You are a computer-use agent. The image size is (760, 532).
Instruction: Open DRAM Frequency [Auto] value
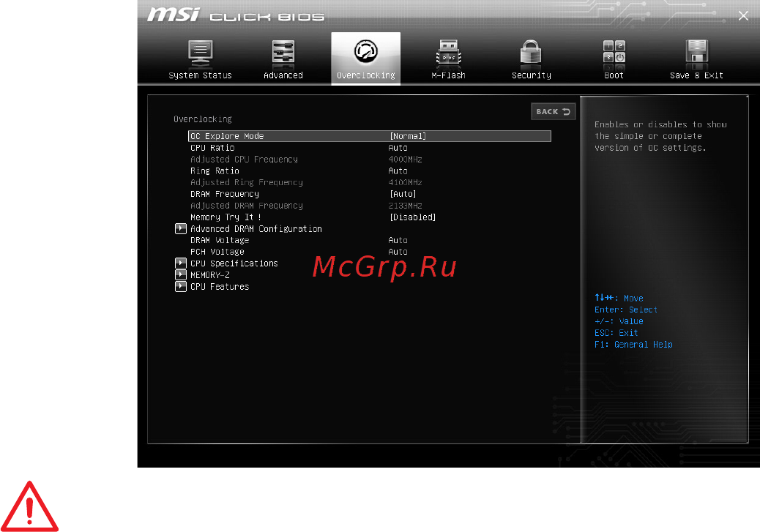(403, 194)
